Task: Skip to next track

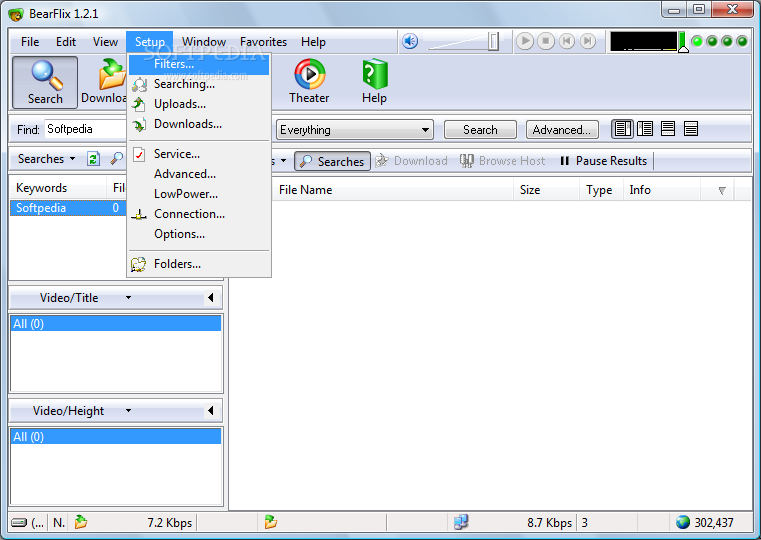Action: point(588,41)
